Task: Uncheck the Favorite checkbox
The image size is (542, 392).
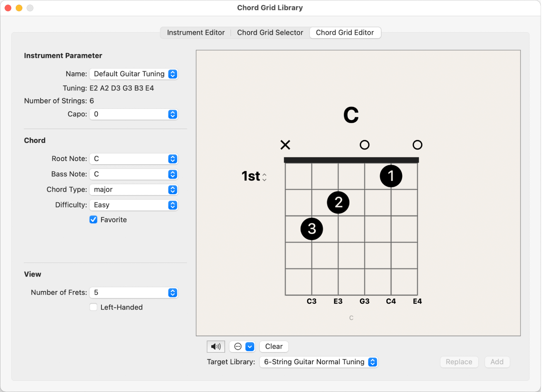Action: pos(93,219)
